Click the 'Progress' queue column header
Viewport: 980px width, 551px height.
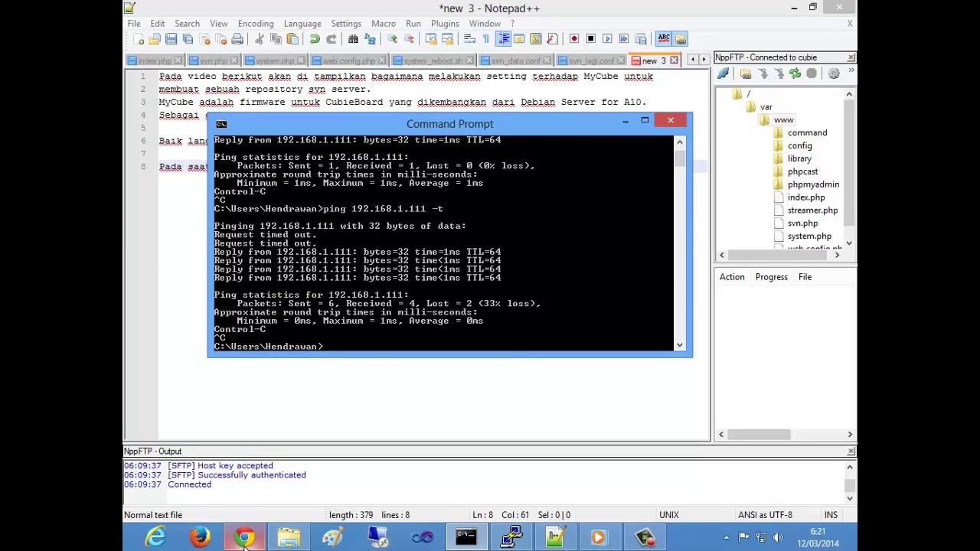point(771,277)
